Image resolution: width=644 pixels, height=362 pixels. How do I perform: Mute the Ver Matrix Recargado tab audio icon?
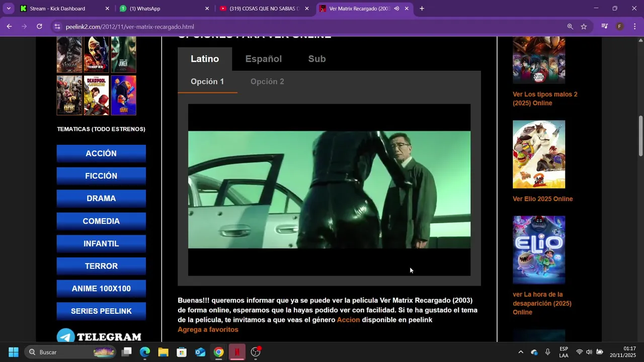coord(396,9)
